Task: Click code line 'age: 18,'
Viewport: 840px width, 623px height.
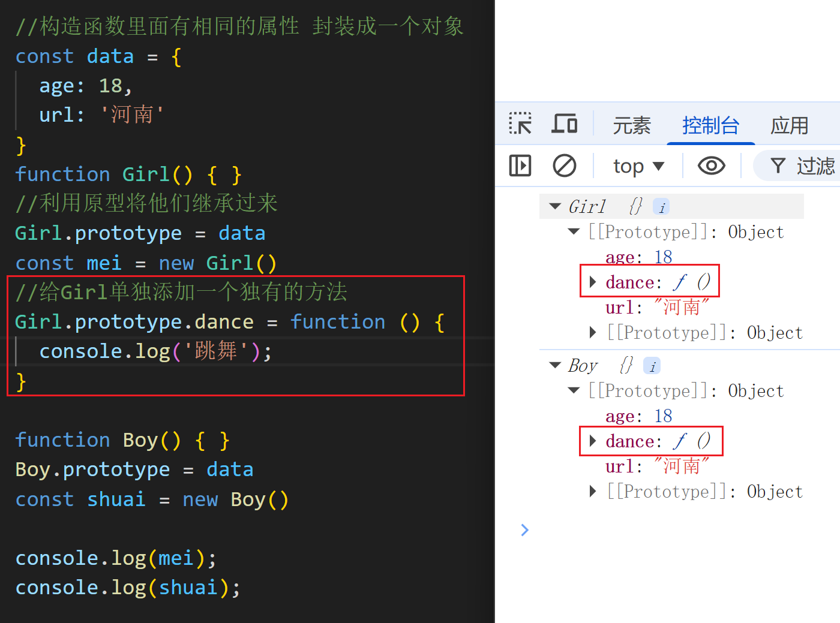Action: (x=85, y=86)
